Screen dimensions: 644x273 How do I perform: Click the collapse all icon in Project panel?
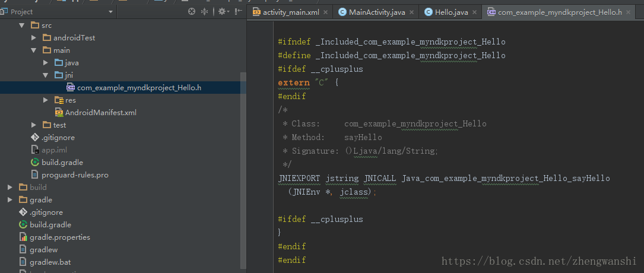click(204, 11)
